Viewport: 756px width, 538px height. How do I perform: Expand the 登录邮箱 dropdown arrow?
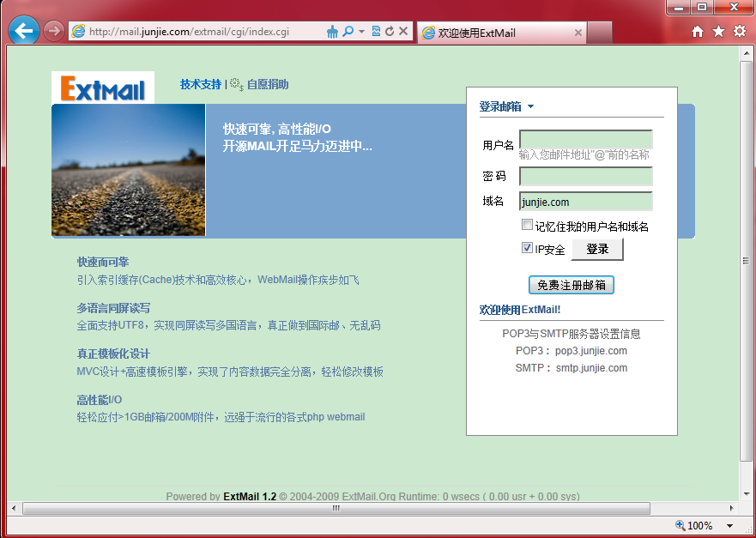[x=531, y=106]
